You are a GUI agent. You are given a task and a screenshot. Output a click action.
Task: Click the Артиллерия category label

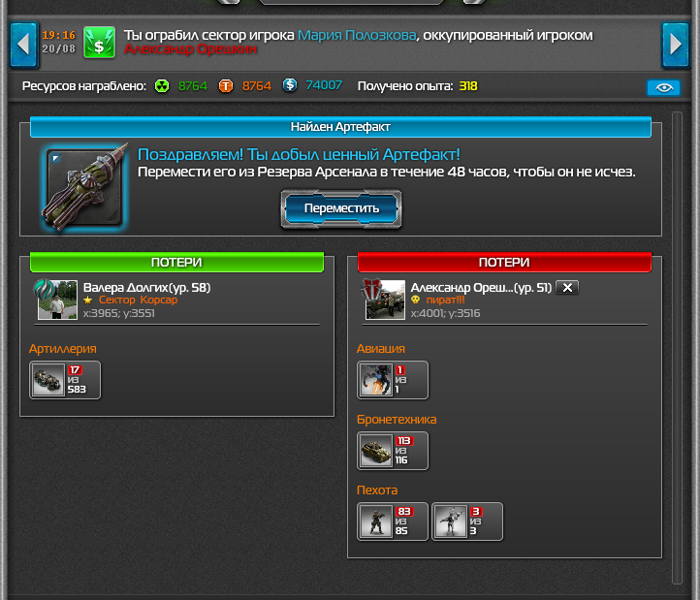tap(62, 349)
